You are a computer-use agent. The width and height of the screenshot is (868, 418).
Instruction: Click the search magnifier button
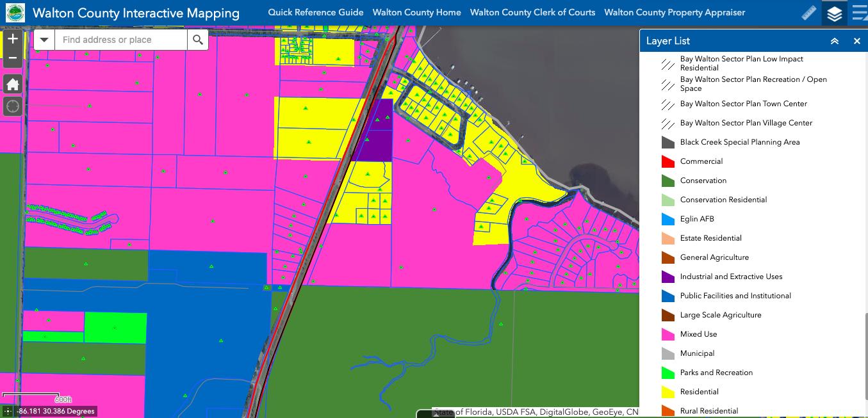pos(197,40)
